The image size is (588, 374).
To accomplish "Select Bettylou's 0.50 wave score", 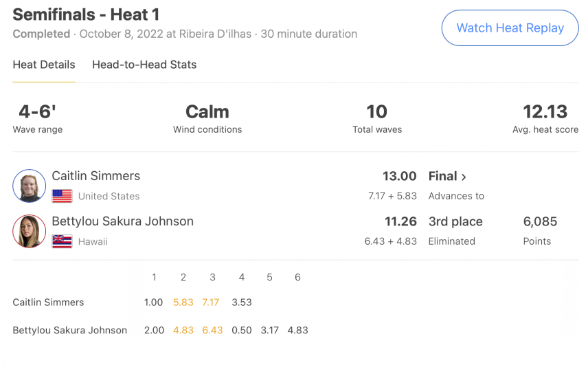I will tap(242, 330).
